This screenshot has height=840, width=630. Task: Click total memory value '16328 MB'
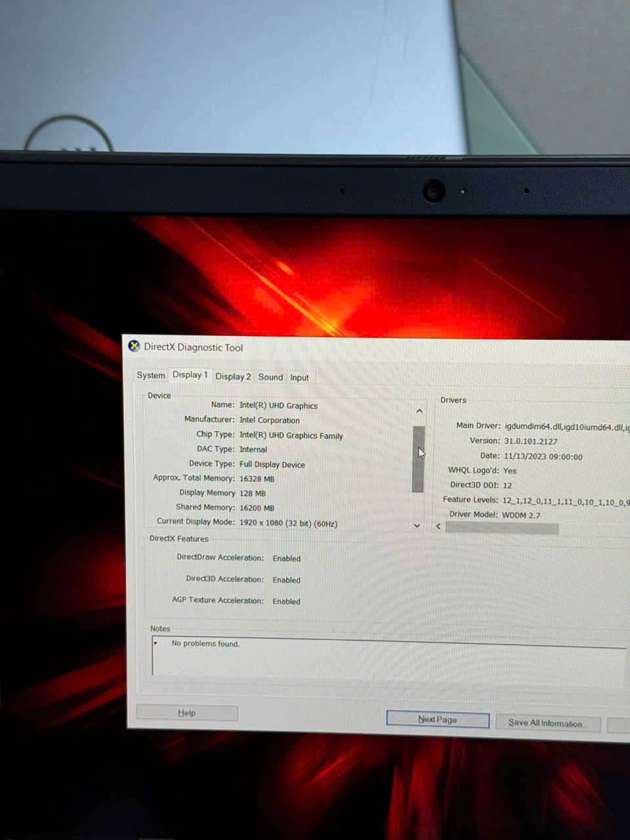pos(257,479)
